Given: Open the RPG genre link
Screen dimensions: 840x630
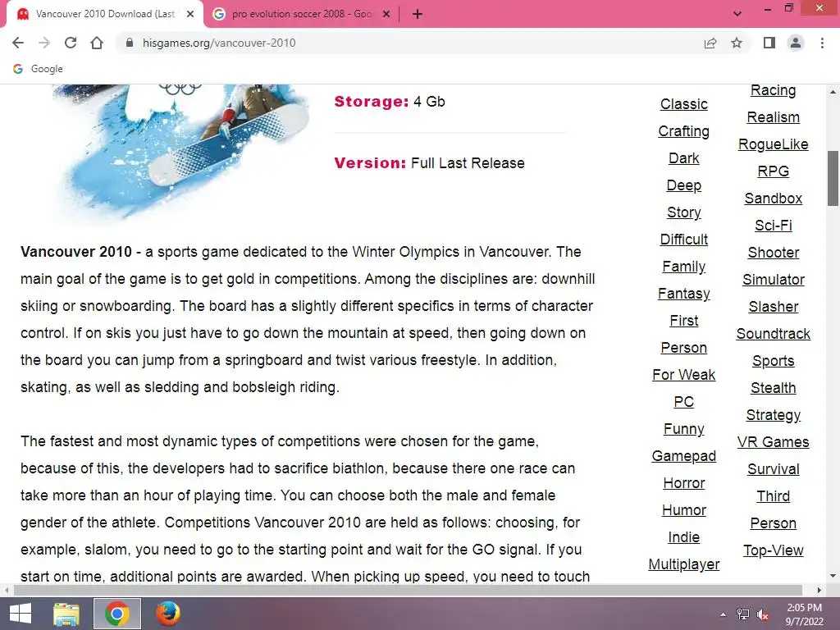Looking at the screenshot, I should 773,171.
